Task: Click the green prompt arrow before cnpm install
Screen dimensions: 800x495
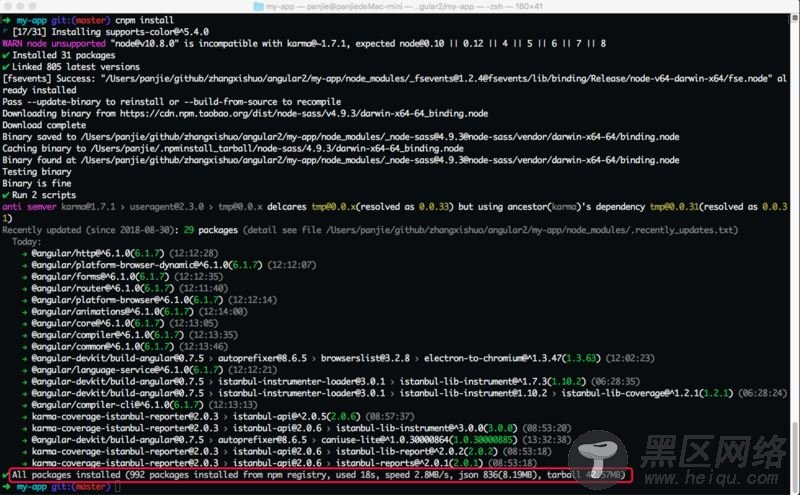Action: click(6, 20)
